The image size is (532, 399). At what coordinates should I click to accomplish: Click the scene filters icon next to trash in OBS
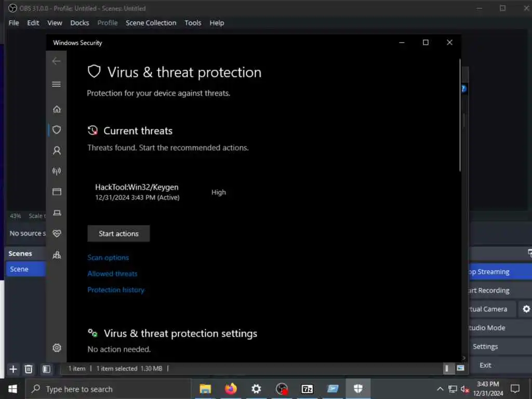(46, 369)
